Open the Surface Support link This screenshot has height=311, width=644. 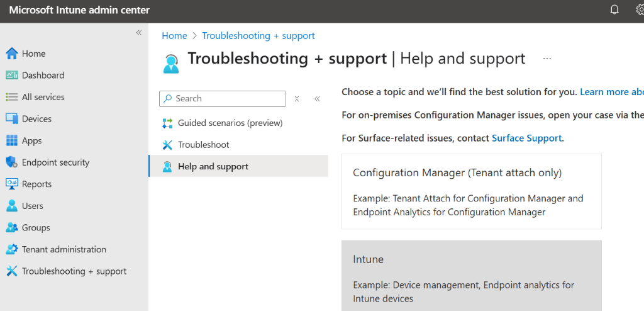(x=526, y=139)
